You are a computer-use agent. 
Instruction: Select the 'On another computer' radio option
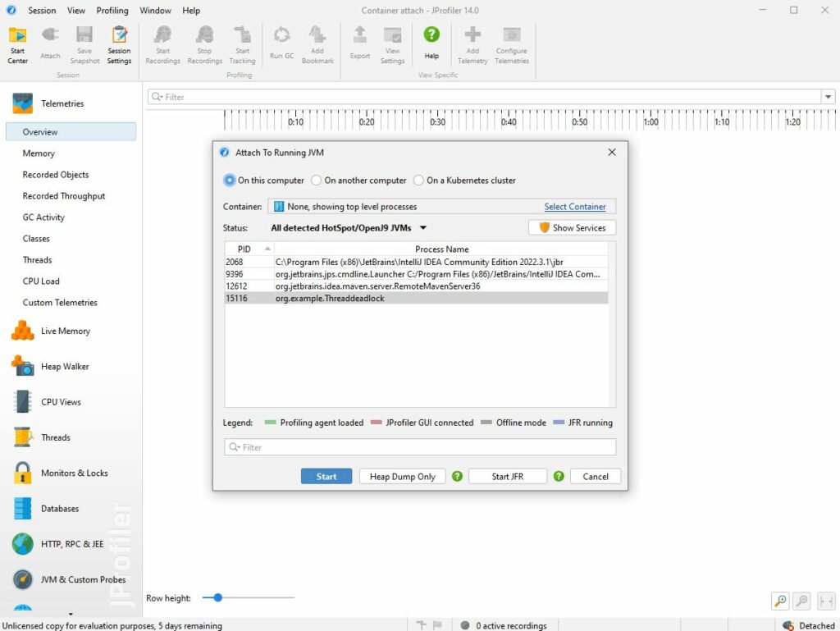pyautogui.click(x=316, y=181)
